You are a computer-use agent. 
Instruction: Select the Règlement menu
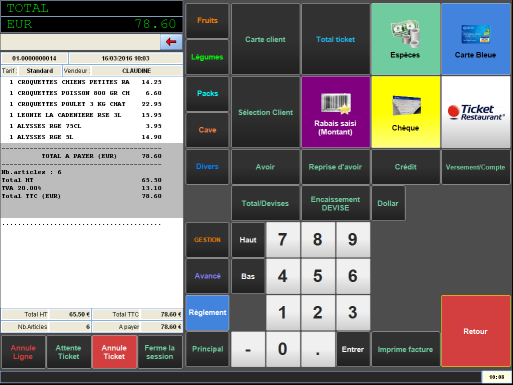tap(207, 313)
